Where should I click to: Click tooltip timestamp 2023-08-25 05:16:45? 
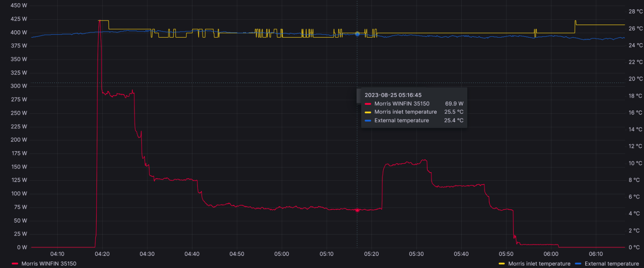point(393,95)
